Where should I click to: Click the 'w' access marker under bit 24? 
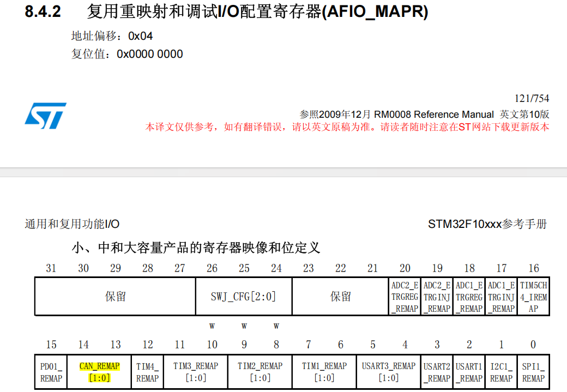(276, 326)
